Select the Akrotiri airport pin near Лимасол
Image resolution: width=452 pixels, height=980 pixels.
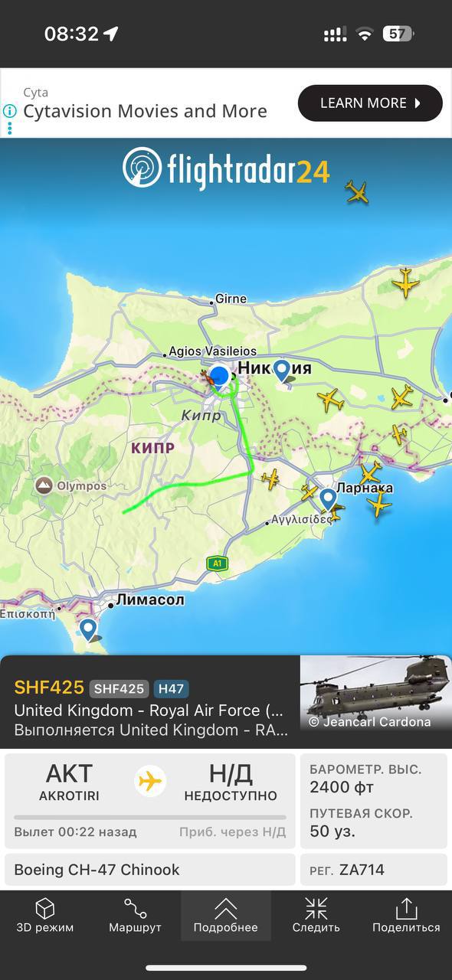[x=89, y=629]
